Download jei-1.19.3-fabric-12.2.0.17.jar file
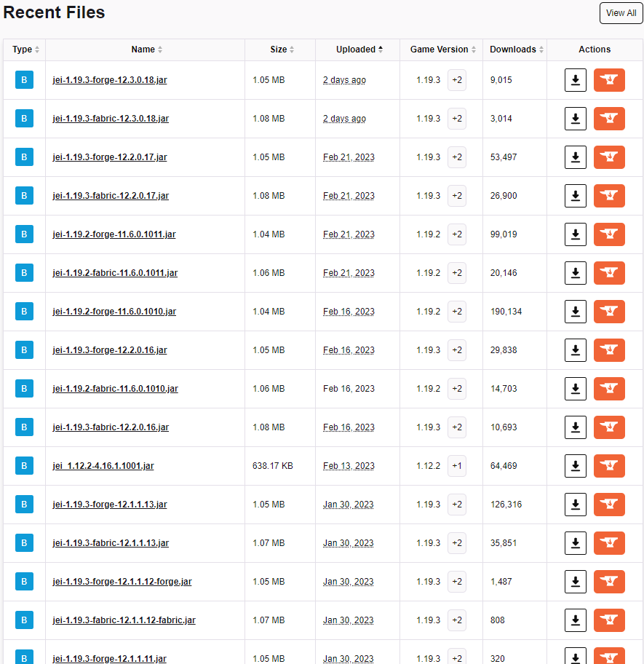 (575, 196)
